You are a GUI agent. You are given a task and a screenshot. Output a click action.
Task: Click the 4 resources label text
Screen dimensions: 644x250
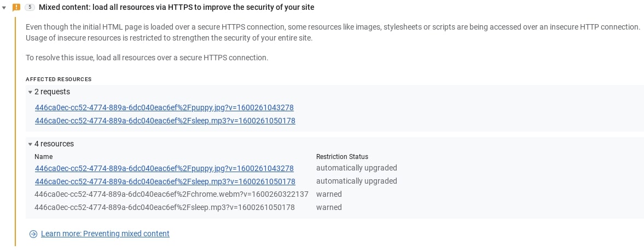point(54,144)
